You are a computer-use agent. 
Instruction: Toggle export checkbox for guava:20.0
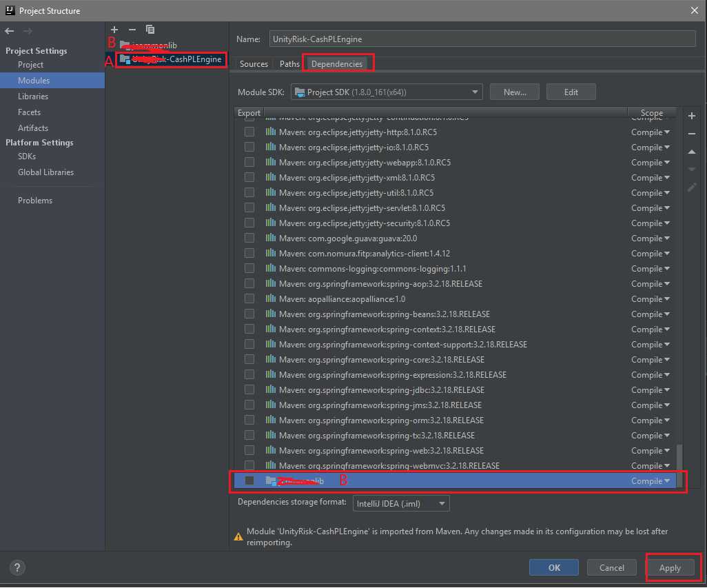249,238
